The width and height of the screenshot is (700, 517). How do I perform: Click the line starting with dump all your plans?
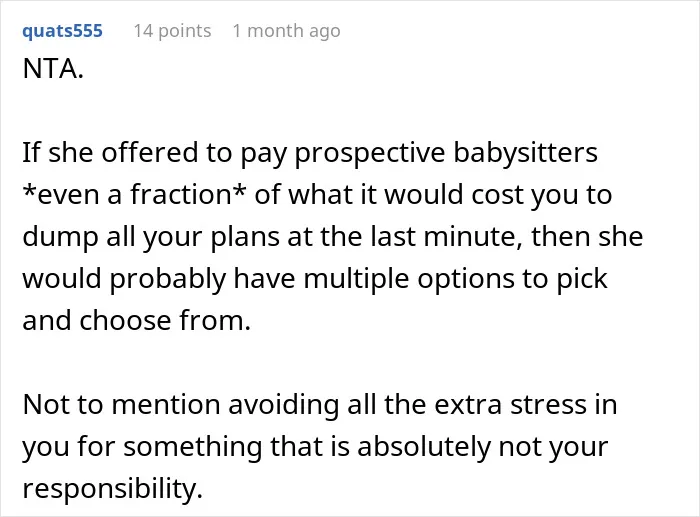tap(333, 237)
